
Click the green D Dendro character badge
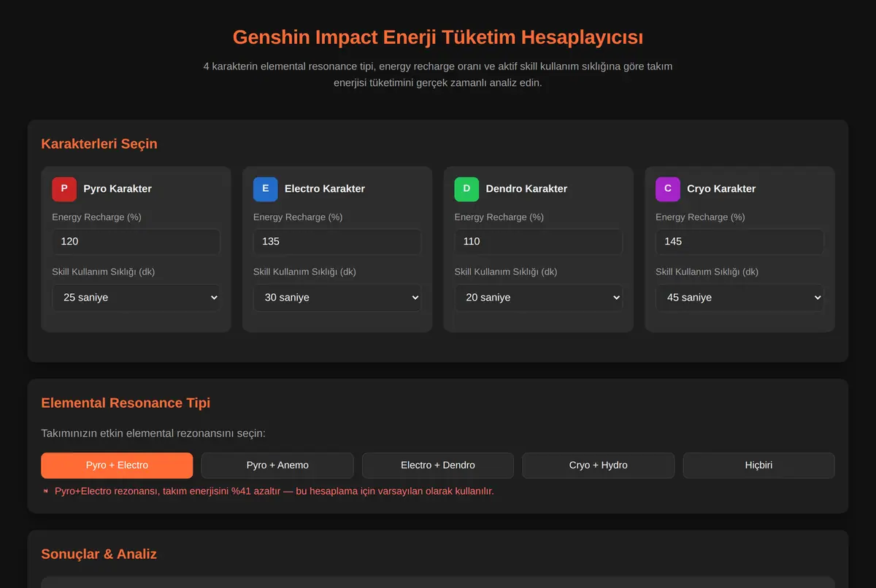click(466, 189)
